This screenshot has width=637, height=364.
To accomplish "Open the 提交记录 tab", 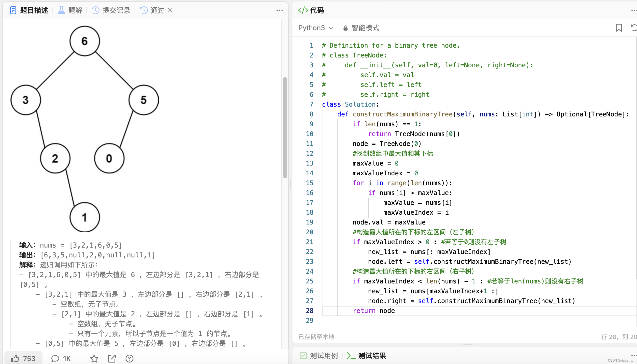I will pyautogui.click(x=111, y=10).
